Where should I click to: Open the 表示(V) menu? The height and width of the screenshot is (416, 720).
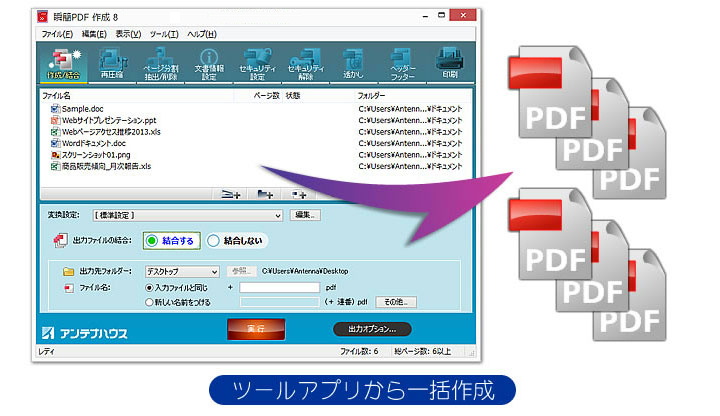pyautogui.click(x=128, y=34)
